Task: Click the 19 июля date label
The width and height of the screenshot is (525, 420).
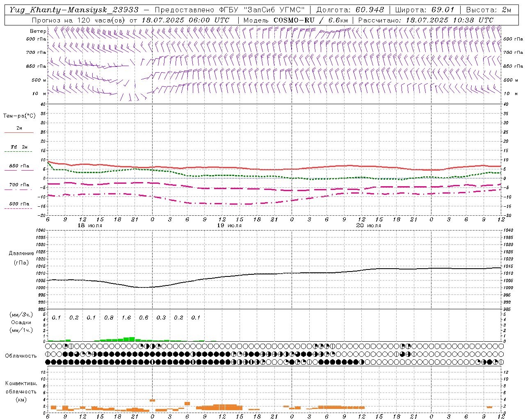Action: (x=229, y=226)
